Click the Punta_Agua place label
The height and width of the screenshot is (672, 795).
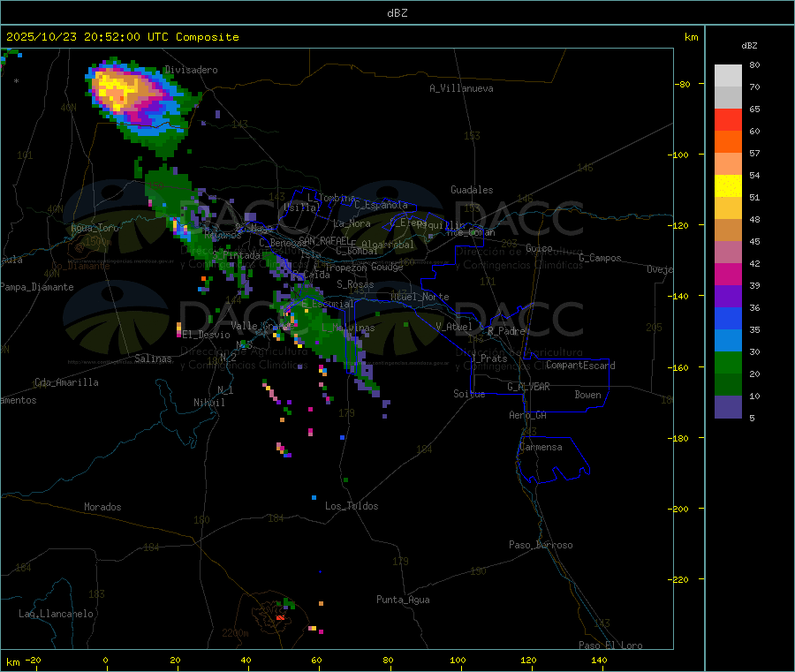(403, 600)
